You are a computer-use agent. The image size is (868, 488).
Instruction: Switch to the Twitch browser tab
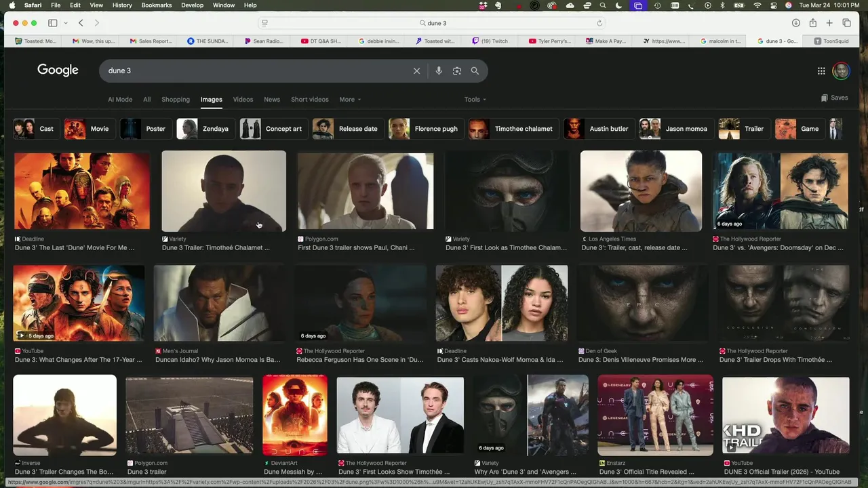point(490,41)
